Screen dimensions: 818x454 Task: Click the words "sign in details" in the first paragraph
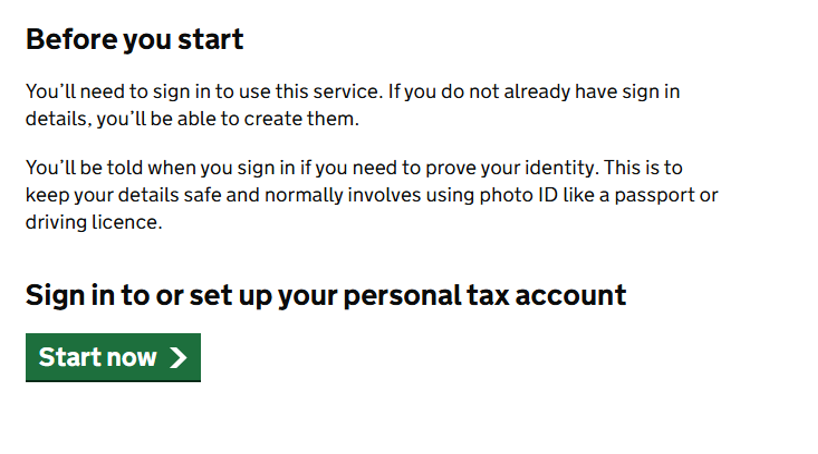[640, 92]
